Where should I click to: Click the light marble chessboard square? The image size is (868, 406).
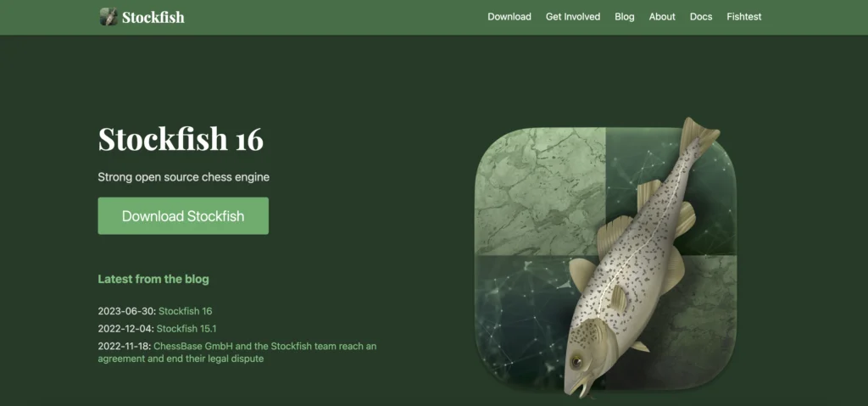tap(541, 192)
